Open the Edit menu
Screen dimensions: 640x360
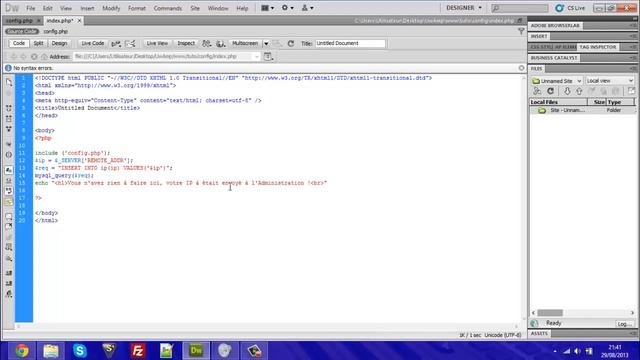tap(47, 8)
